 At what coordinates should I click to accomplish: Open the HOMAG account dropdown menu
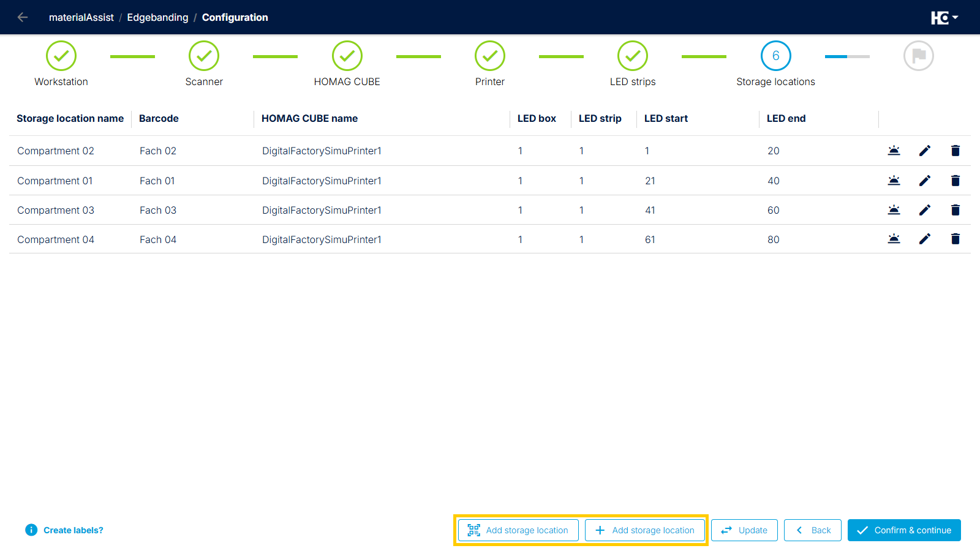click(944, 18)
